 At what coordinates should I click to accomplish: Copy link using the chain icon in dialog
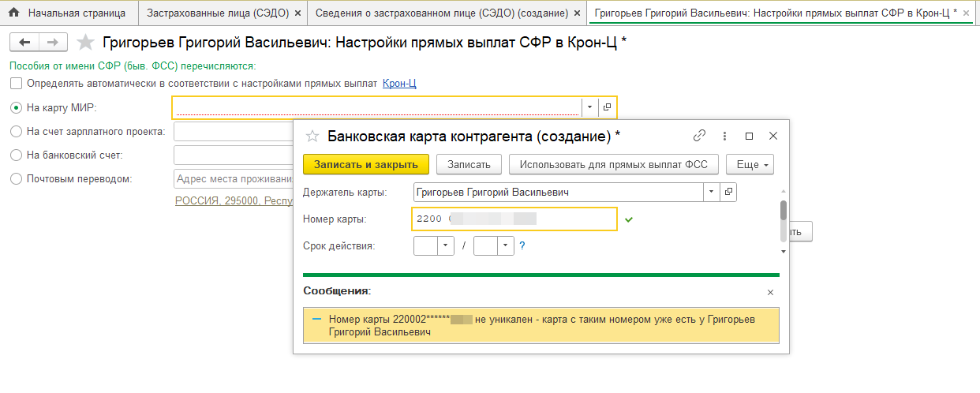699,136
